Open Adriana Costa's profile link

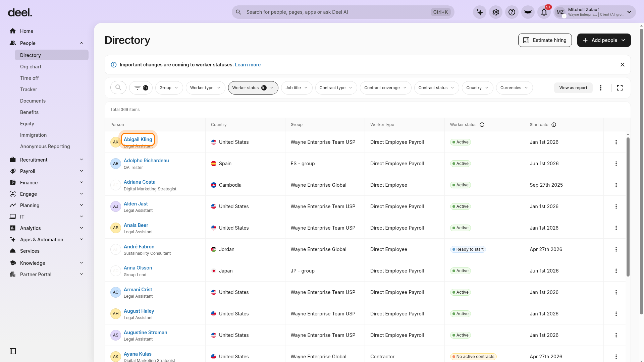pyautogui.click(x=140, y=182)
